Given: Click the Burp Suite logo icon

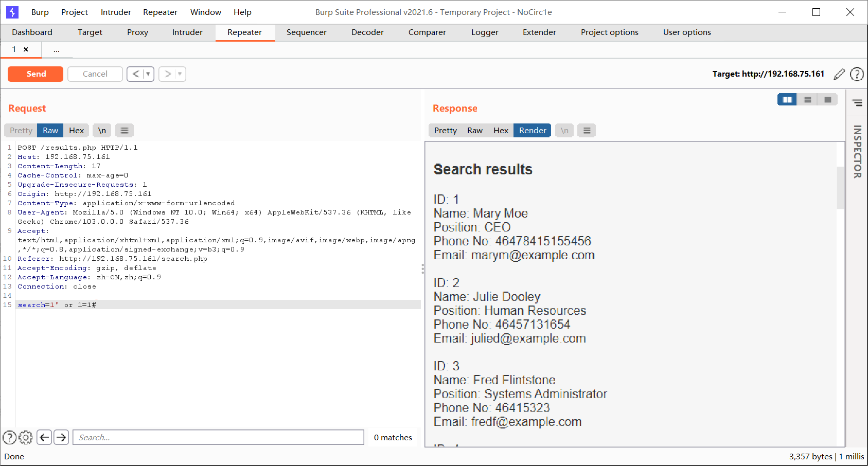Looking at the screenshot, I should (12, 12).
